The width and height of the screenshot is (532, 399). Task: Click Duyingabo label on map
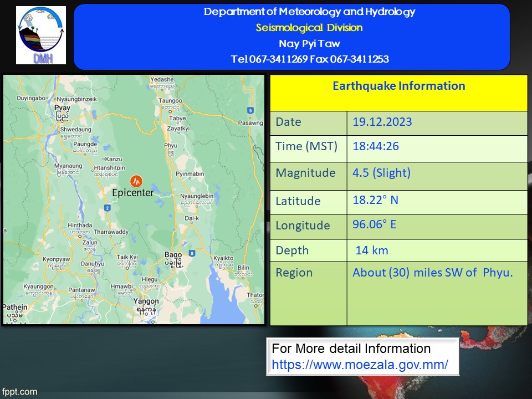pos(31,98)
